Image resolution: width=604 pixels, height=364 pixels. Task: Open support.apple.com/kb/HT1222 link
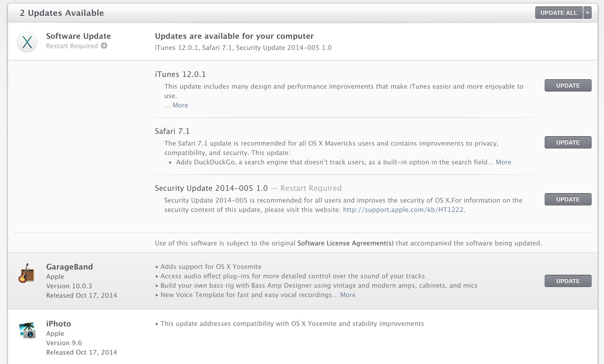point(403,210)
